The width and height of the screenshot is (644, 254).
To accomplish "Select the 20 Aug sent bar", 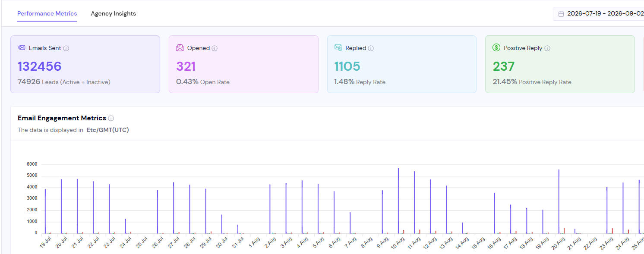I will coord(559,201).
